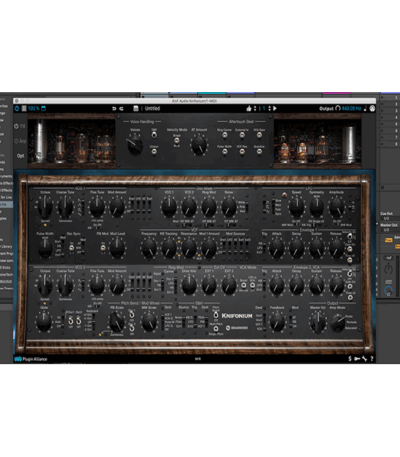Flip the VCA Gain aftertouch switch
400x457 pixels.
[x=259, y=135]
